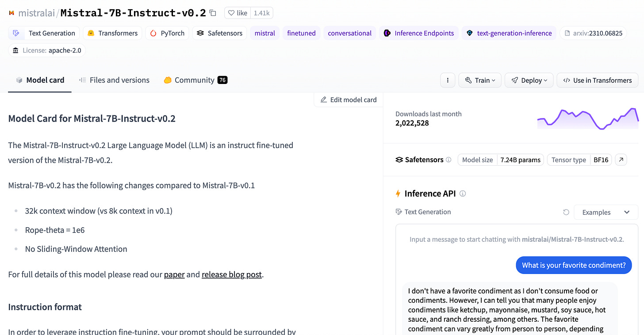
Task: Click the Safetensors info icon
Action: [448, 160]
